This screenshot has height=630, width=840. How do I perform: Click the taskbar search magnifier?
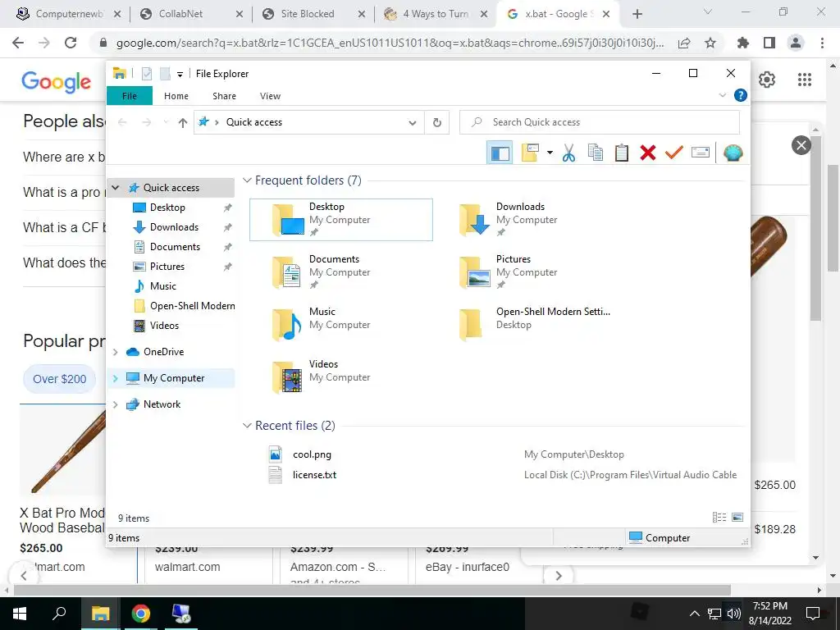pos(59,614)
